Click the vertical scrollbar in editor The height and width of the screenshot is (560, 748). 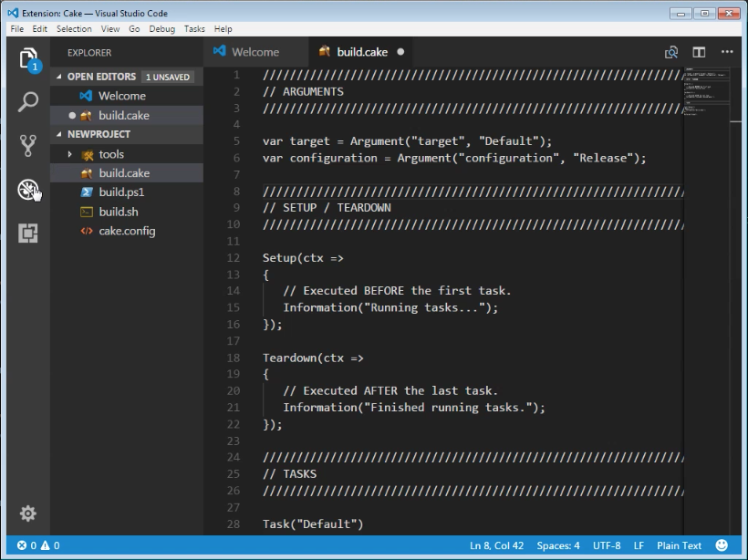[x=735, y=300]
